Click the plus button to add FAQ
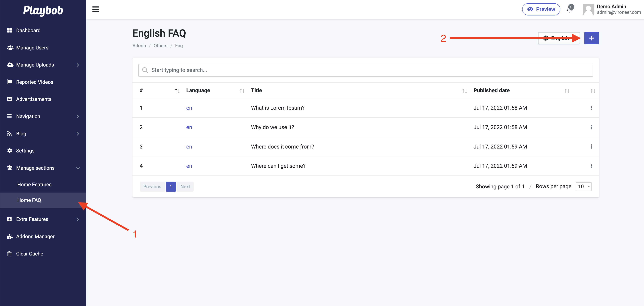 (591, 38)
